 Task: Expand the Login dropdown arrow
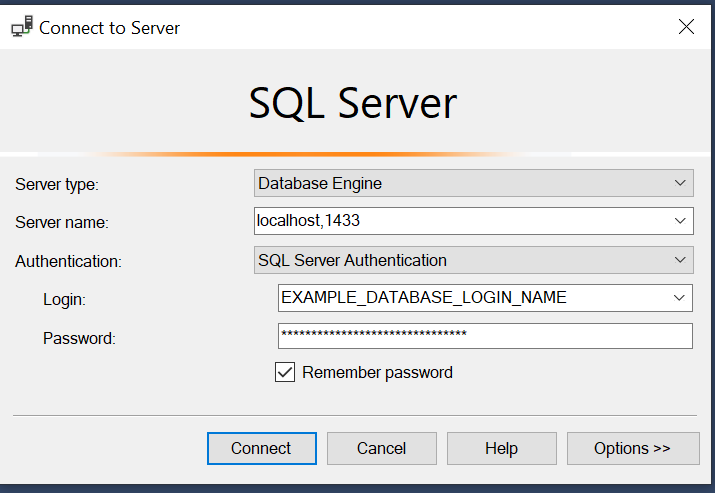pos(679,298)
